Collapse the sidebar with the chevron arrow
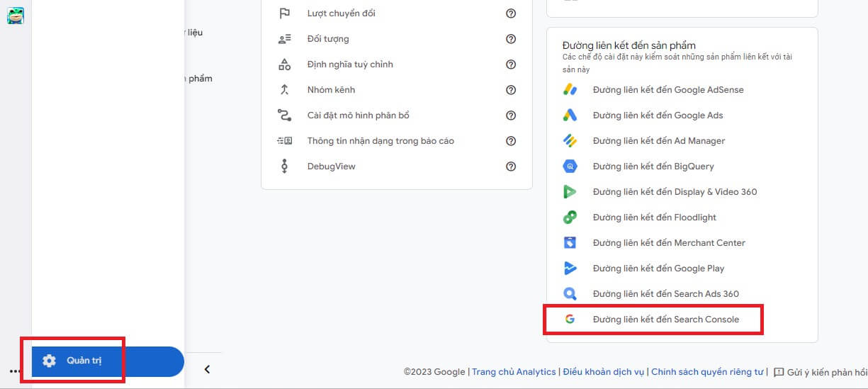This screenshot has height=389, width=868. (x=207, y=369)
